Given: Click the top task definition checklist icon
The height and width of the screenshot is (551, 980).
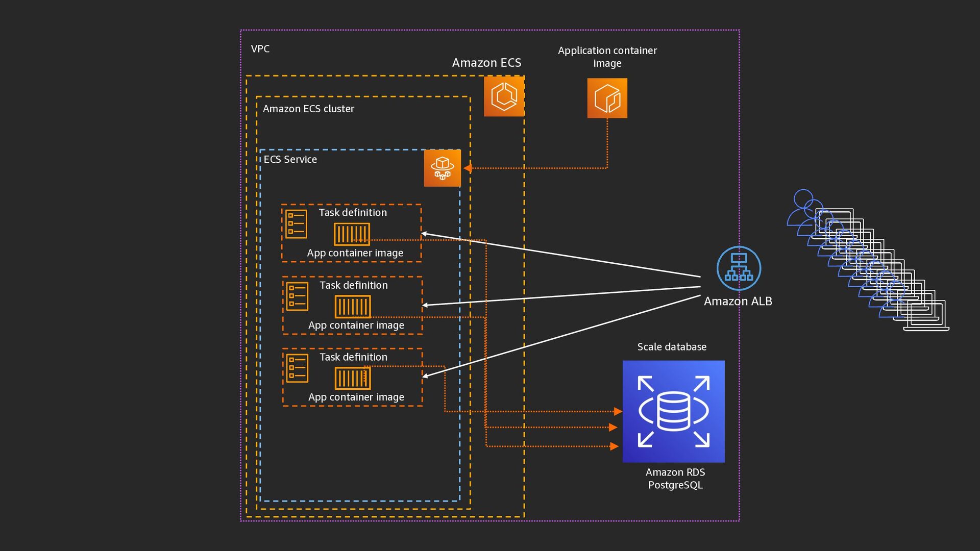Looking at the screenshot, I should click(296, 224).
